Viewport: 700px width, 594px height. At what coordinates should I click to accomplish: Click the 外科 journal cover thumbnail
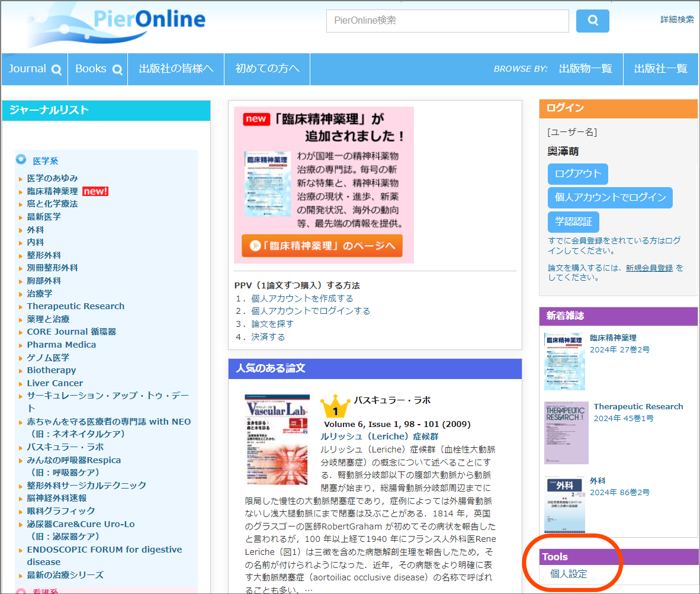(x=564, y=505)
